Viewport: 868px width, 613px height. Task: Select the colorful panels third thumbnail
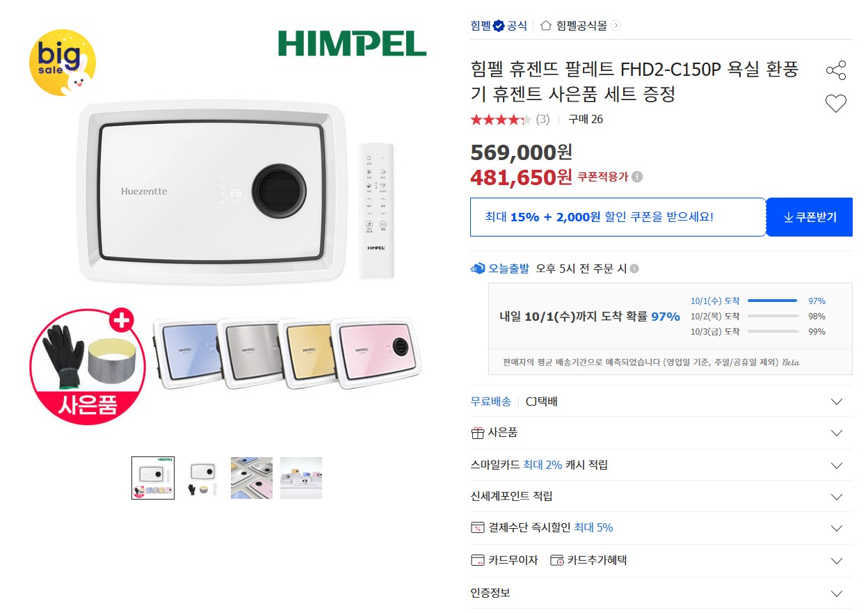[x=252, y=478]
